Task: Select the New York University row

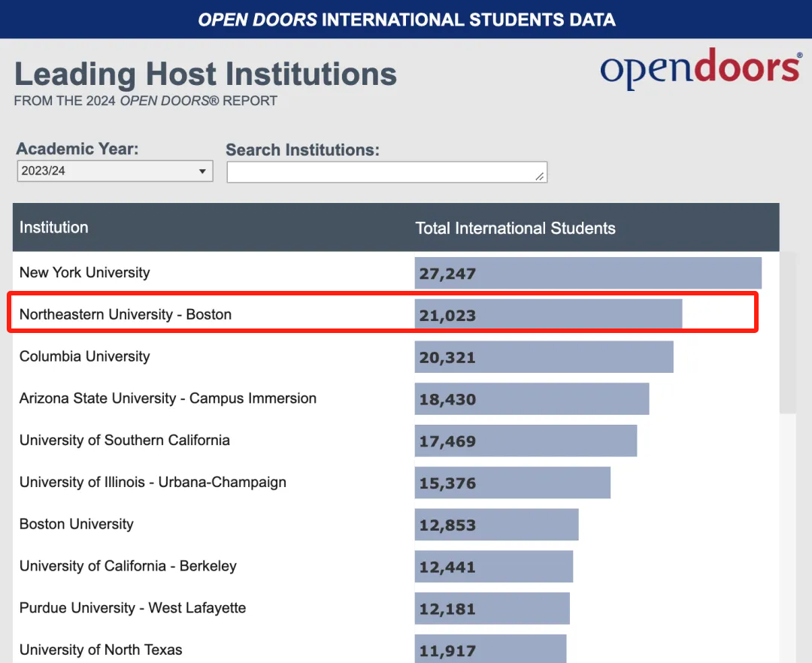Action: pyautogui.click(x=395, y=273)
